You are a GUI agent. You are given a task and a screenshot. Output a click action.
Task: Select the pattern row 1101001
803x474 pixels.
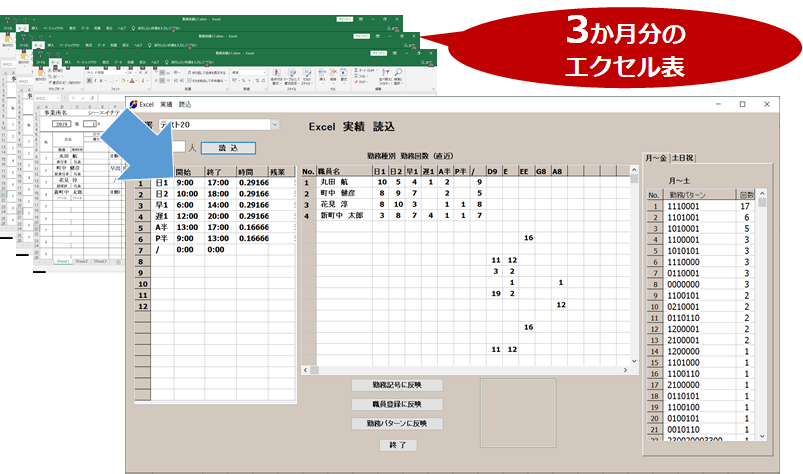pos(701,218)
